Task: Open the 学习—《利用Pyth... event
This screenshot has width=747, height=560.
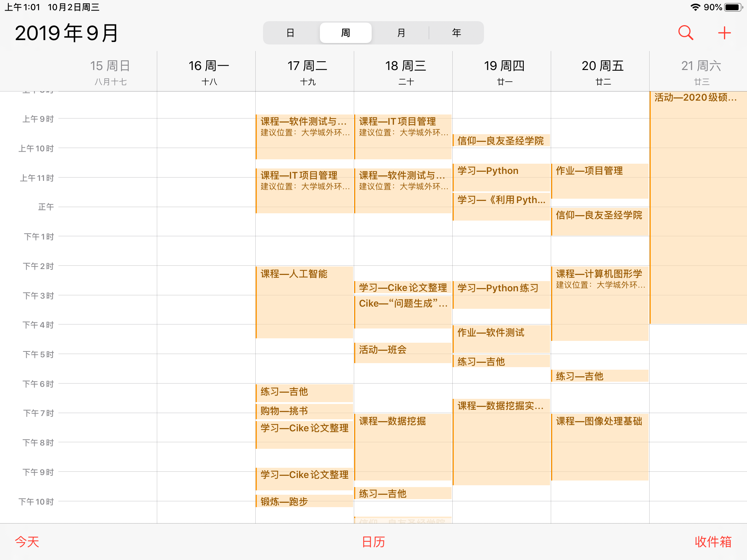Action: tap(502, 207)
